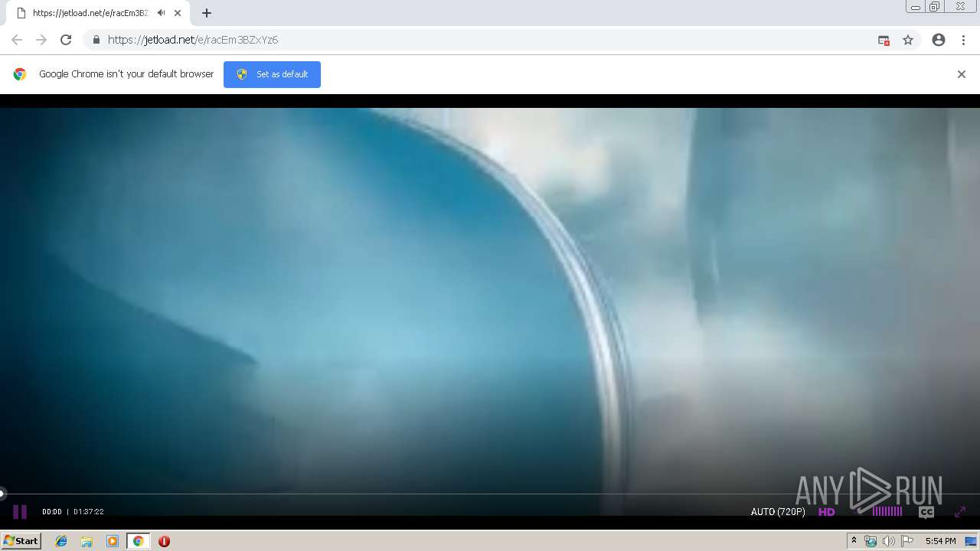Click the 01:37:22 duration text
The image size is (980, 551).
coord(89,512)
